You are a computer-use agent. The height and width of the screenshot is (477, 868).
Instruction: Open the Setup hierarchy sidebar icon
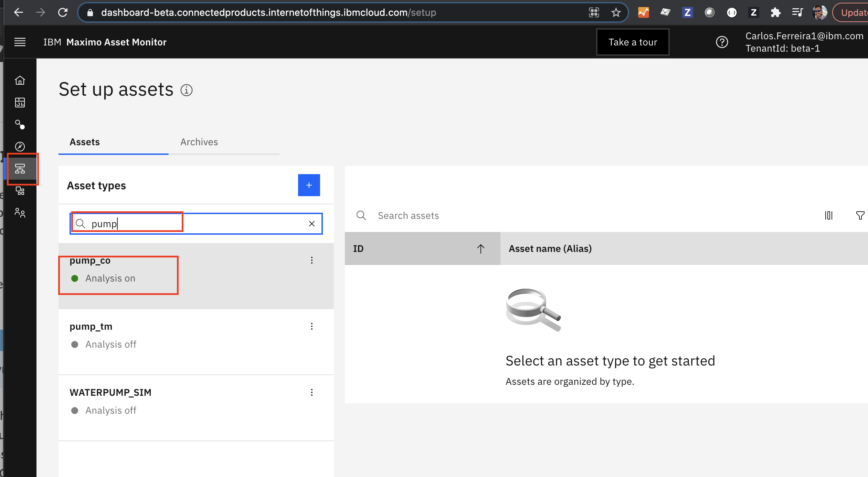[20, 169]
